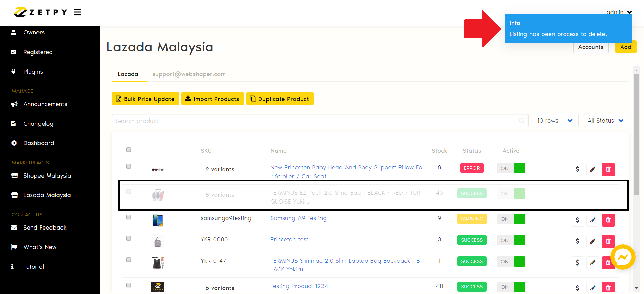
Task: Delete the New Princeton Baby pillow listing
Action: 608,169
